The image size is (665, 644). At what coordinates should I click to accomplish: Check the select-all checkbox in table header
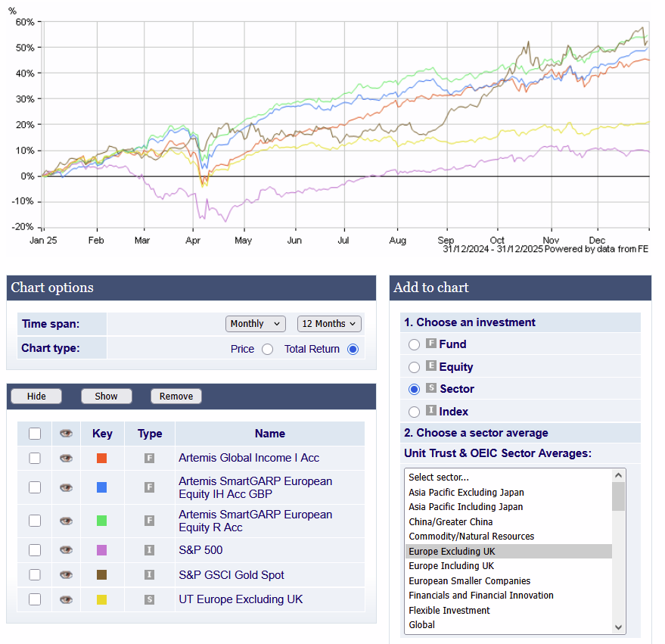pyautogui.click(x=35, y=434)
